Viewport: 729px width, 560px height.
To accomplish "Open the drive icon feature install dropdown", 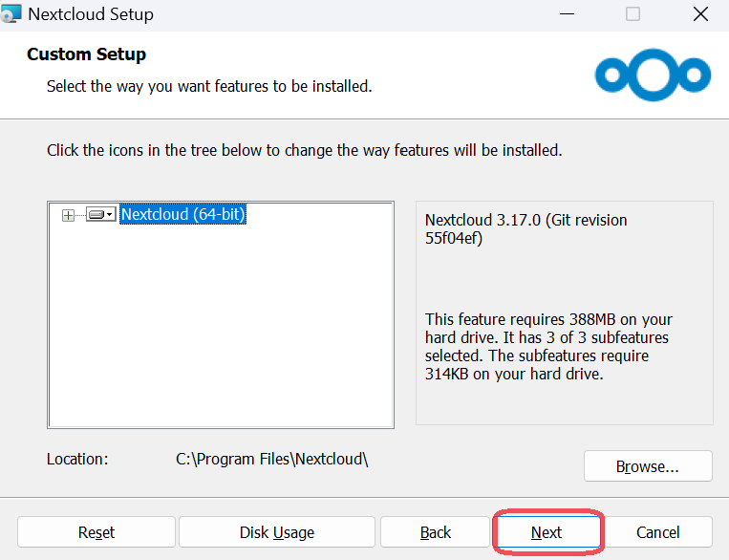I will click(x=101, y=214).
